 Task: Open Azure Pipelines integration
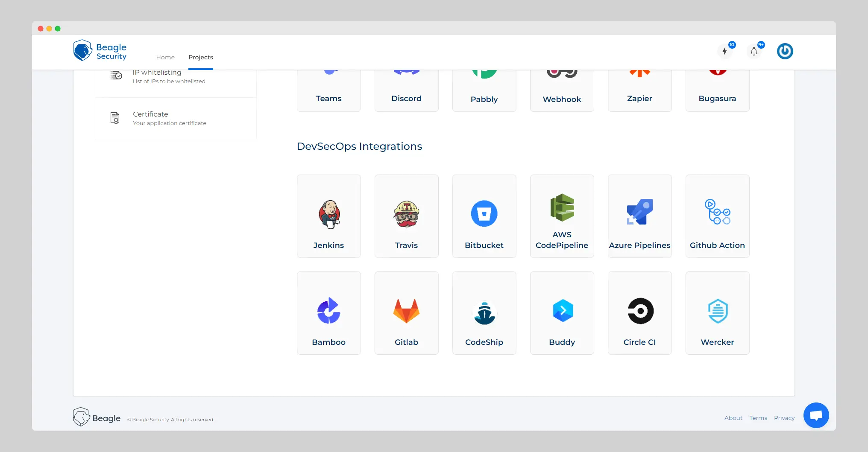[x=639, y=216]
